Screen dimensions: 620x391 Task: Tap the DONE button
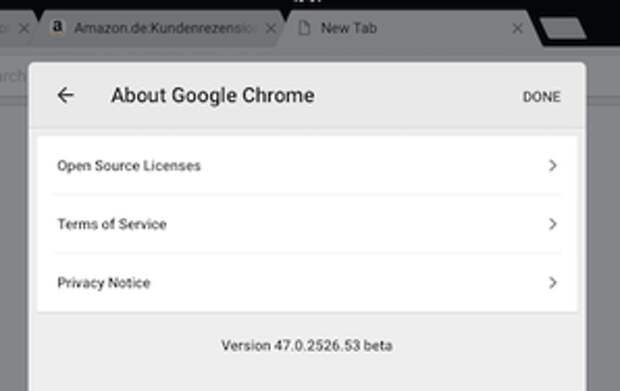tap(541, 96)
